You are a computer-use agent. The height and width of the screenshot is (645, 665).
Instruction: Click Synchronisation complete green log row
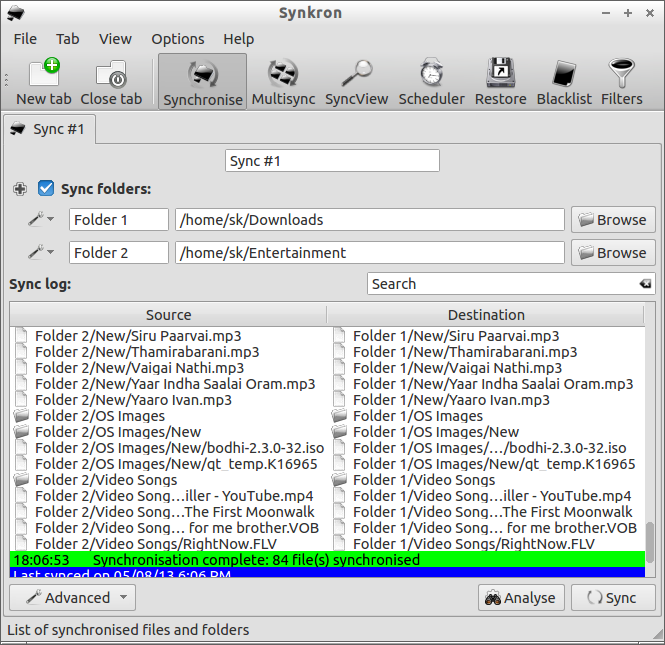tap(327, 560)
